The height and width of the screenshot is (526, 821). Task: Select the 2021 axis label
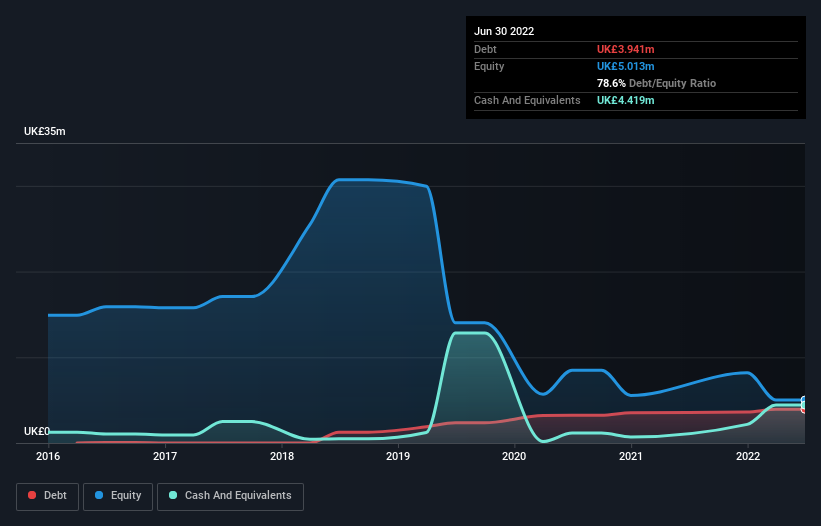click(631, 456)
